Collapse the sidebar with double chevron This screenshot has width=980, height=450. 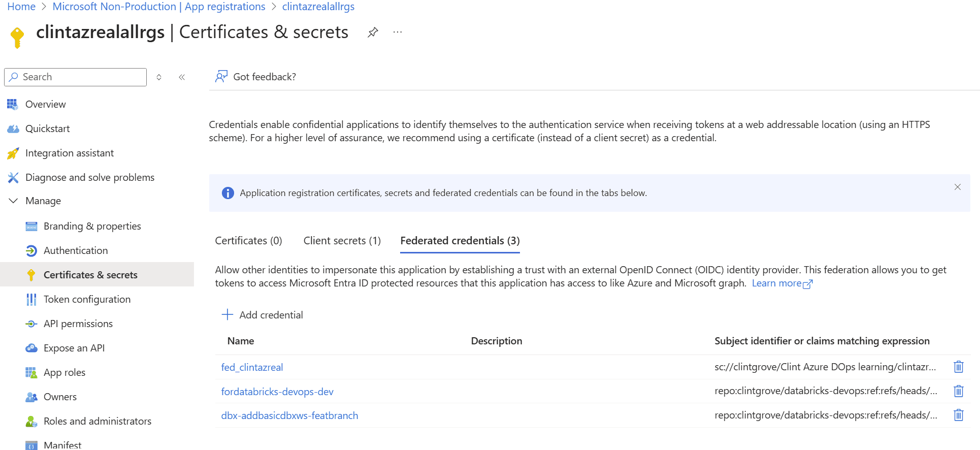pos(182,77)
